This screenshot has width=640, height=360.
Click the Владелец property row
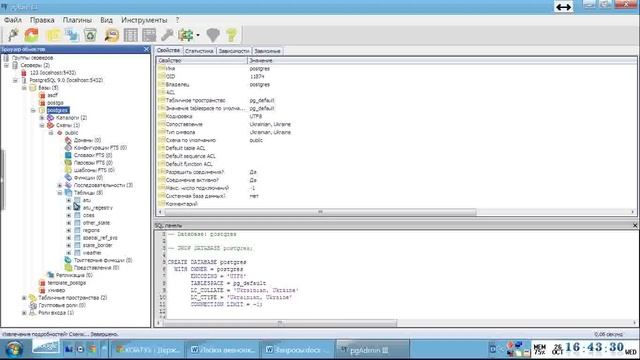click(396, 84)
